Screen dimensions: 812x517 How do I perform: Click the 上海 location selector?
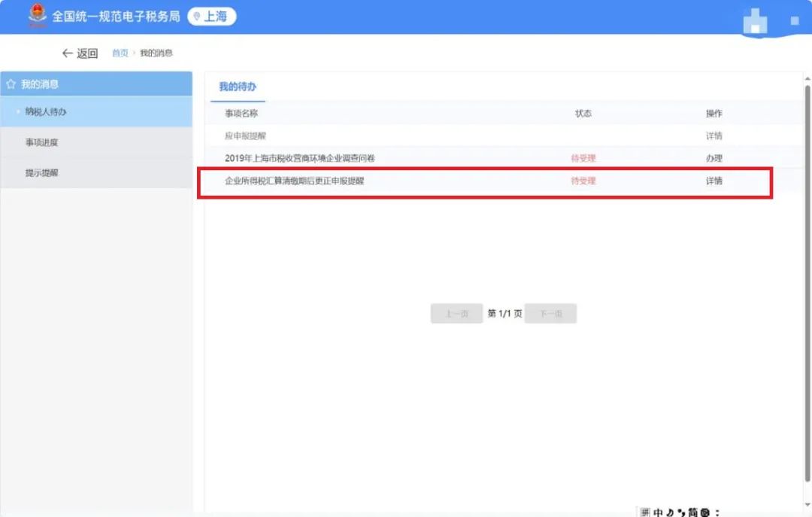tap(211, 17)
